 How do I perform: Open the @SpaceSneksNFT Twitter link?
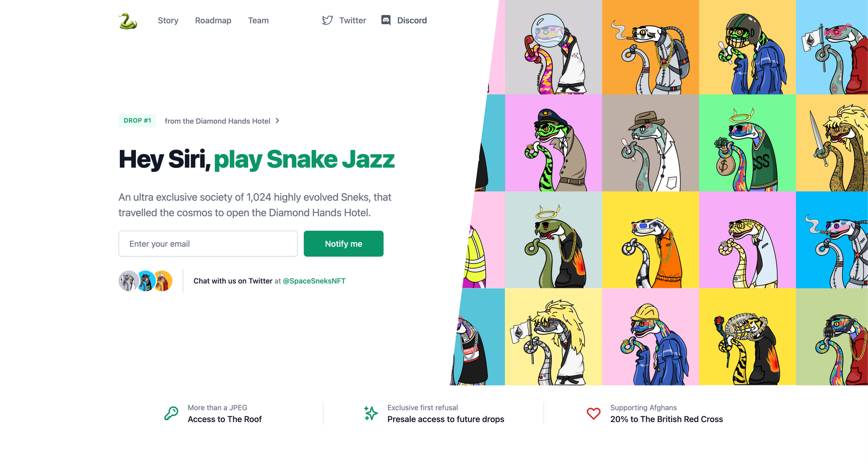(x=314, y=281)
